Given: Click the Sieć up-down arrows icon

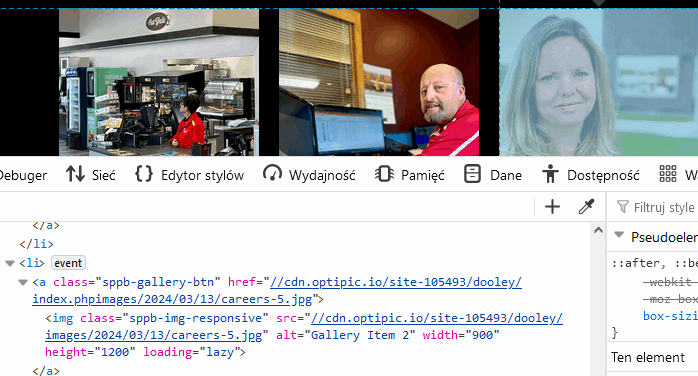Looking at the screenshot, I should pyautogui.click(x=75, y=174).
